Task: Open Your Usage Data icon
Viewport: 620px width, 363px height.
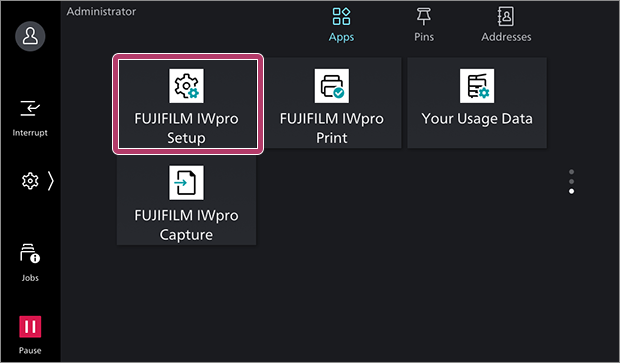Action: click(477, 86)
